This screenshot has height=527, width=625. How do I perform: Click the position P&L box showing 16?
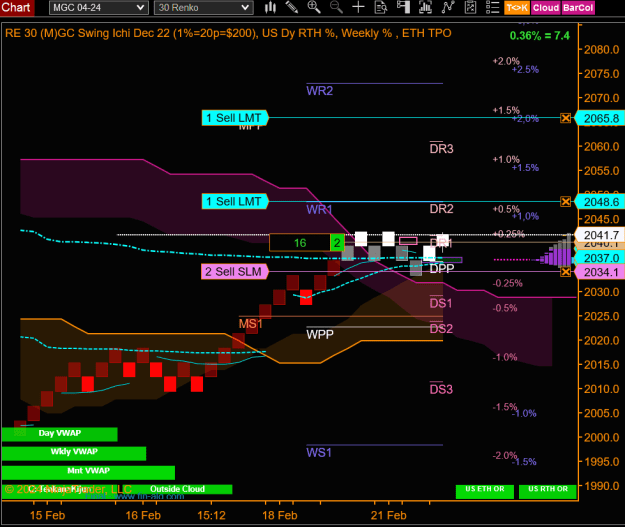300,243
